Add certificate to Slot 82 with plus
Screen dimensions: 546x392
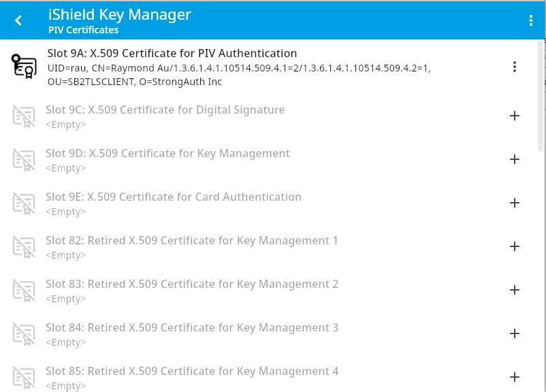click(515, 246)
